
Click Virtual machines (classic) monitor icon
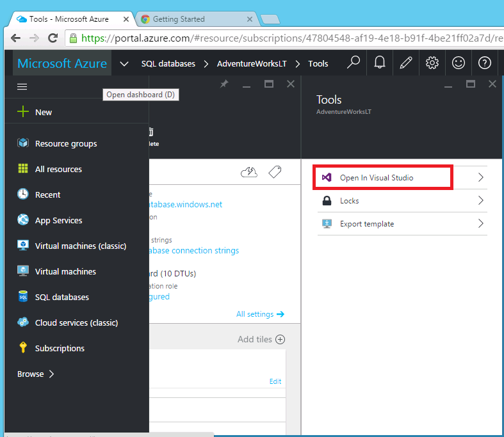coord(23,245)
